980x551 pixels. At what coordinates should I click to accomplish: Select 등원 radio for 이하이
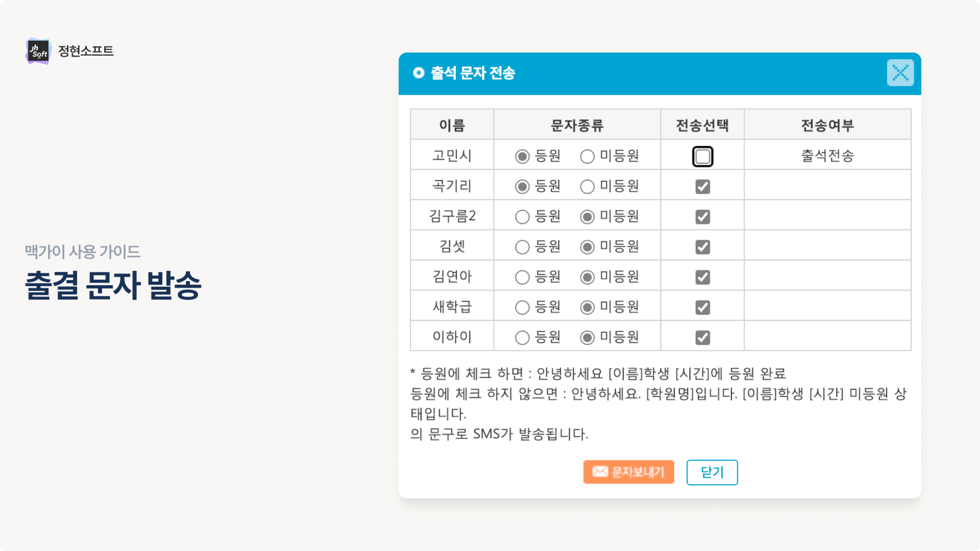pos(522,338)
